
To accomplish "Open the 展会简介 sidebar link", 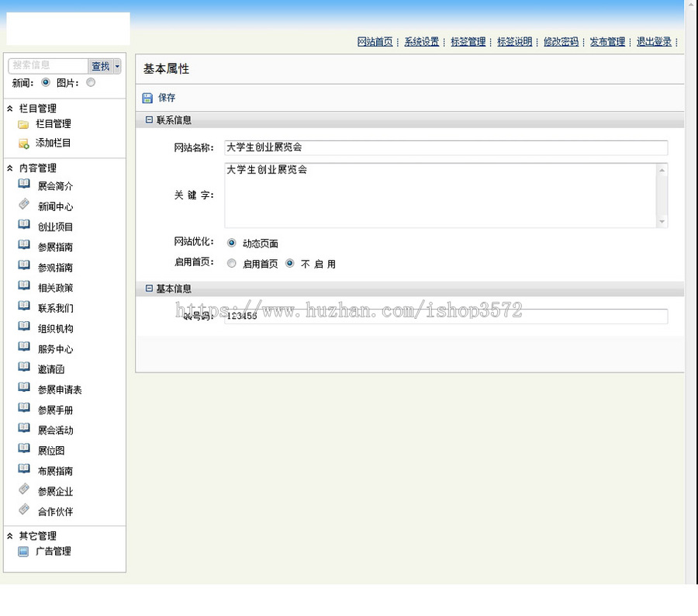I will [55, 185].
